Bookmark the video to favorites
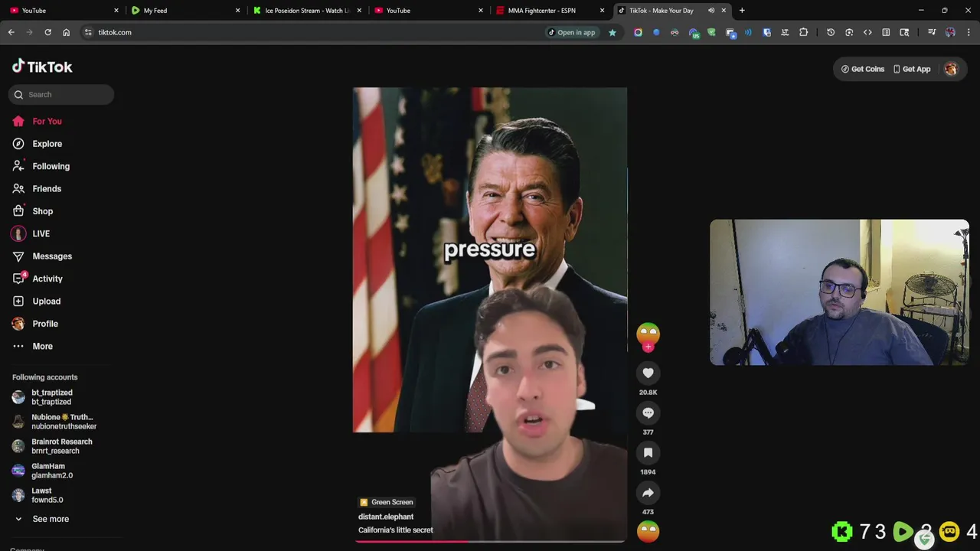The height and width of the screenshot is (551, 980). tap(648, 452)
